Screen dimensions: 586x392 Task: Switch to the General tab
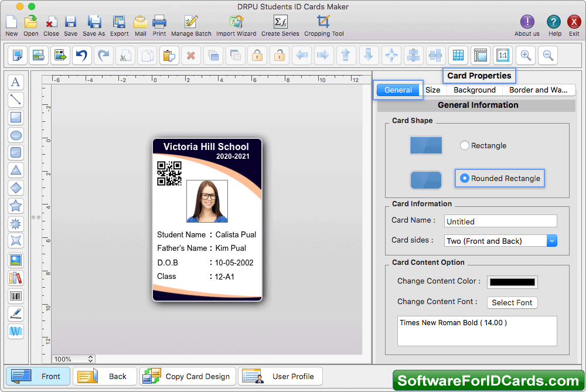pos(398,90)
